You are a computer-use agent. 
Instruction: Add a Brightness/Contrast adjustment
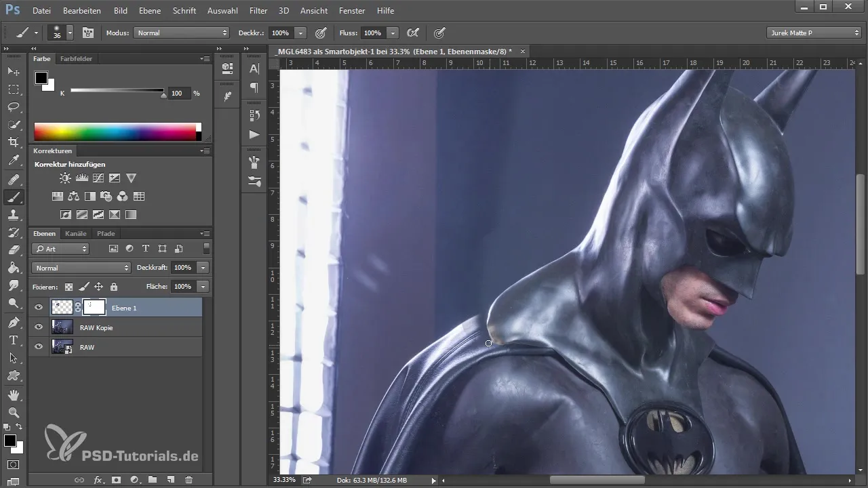tap(65, 178)
